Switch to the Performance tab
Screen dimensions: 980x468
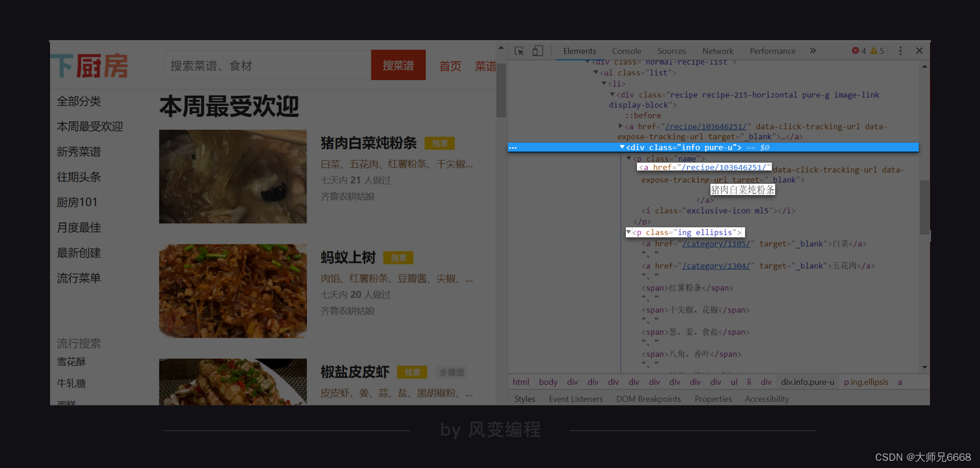(772, 51)
